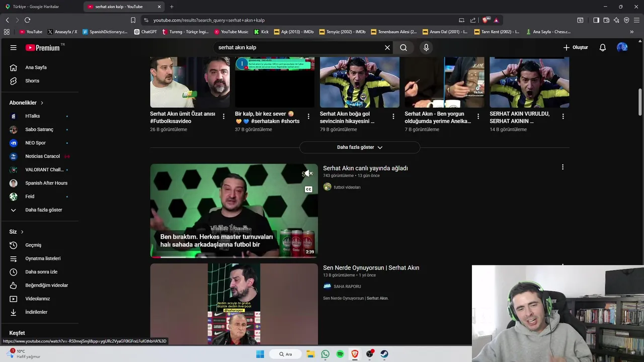The height and width of the screenshot is (362, 644).
Task: Open the YouTube hamburger guide menu
Action: click(14, 48)
